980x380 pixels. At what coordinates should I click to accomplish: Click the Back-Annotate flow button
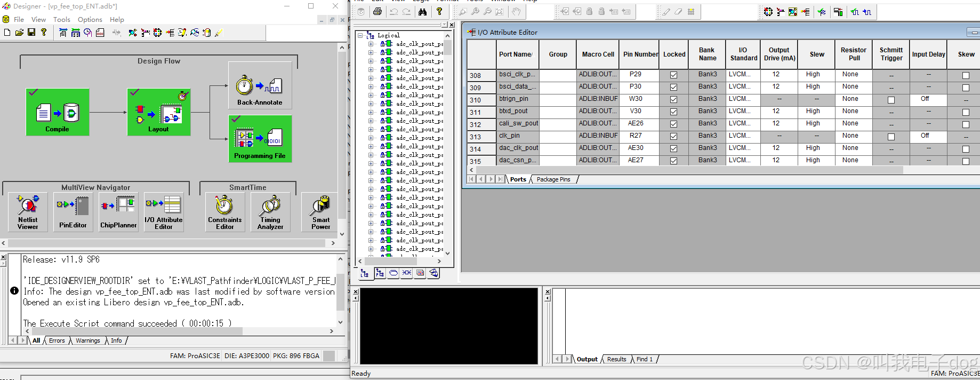pyautogui.click(x=260, y=85)
